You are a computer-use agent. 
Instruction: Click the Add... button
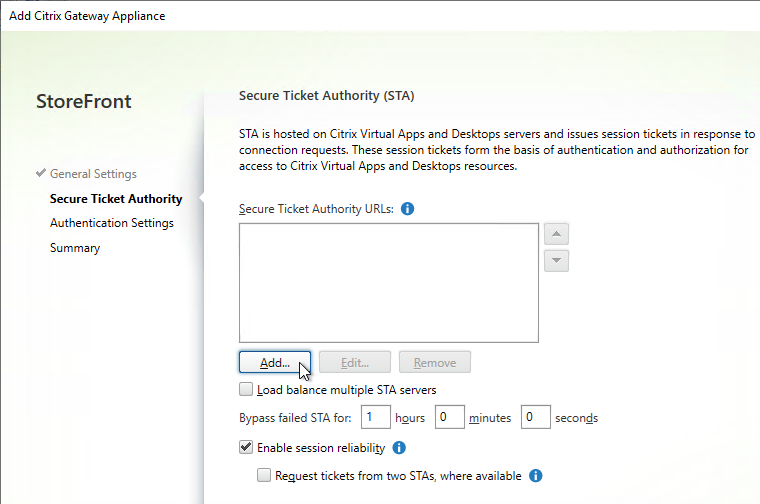(x=275, y=362)
